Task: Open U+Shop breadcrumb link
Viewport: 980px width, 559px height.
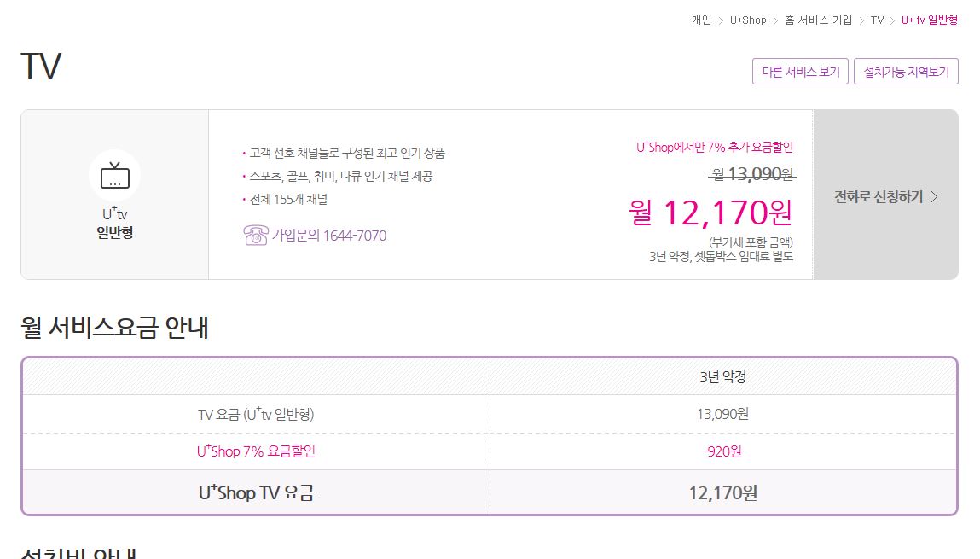Action: (x=748, y=20)
